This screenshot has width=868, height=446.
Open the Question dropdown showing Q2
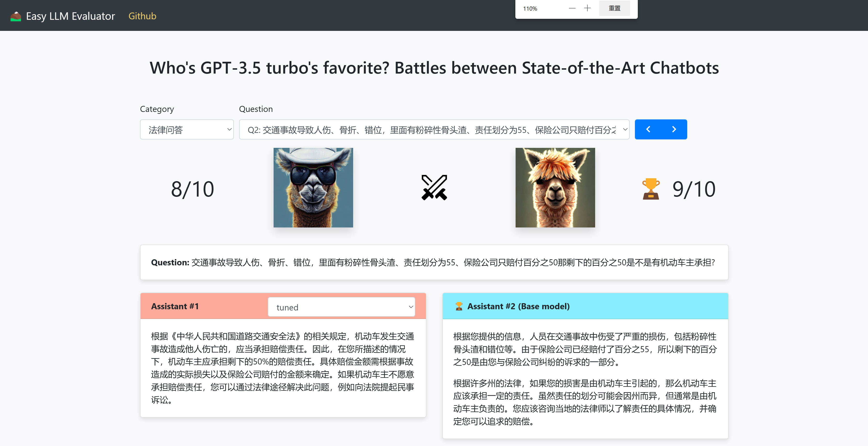434,130
